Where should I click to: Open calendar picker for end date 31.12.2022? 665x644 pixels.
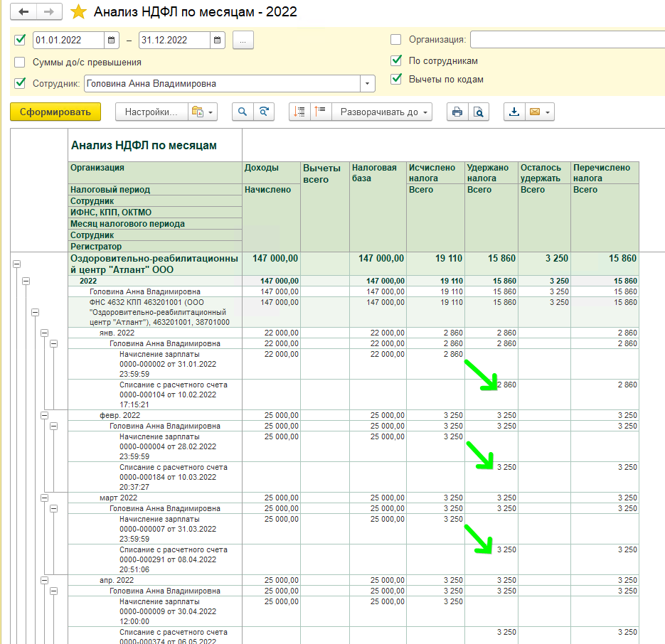[218, 40]
